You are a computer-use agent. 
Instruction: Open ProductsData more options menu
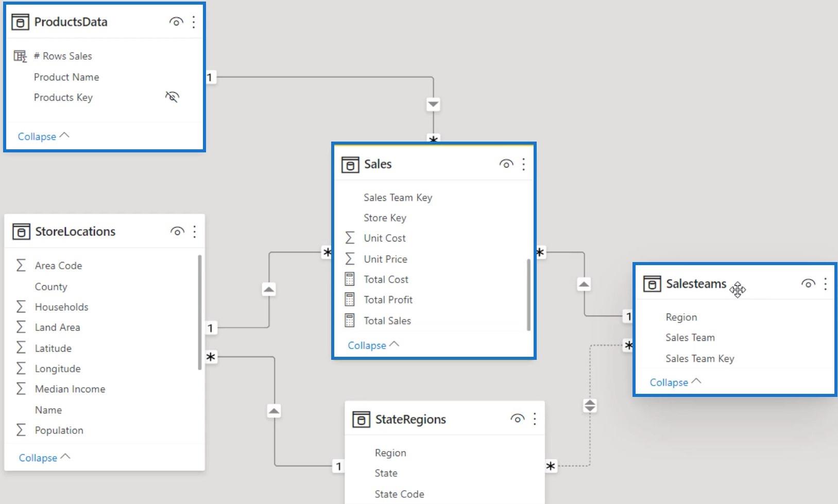click(194, 22)
